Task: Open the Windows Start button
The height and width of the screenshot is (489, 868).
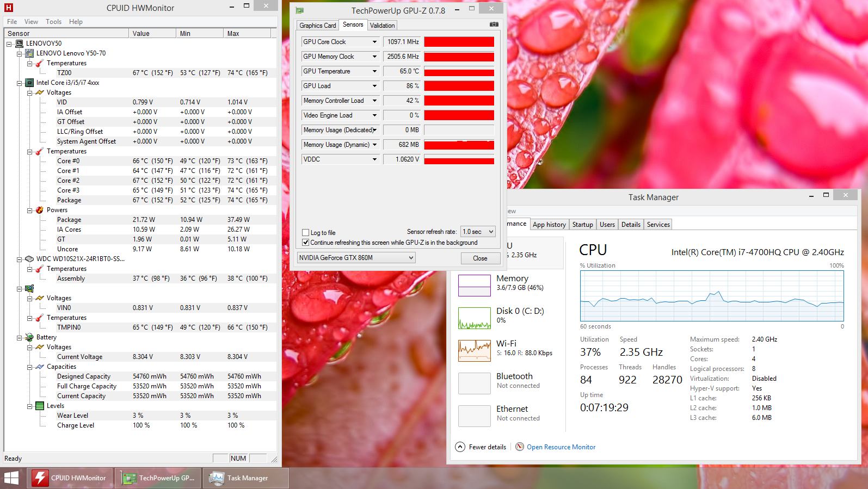Action: click(x=11, y=478)
